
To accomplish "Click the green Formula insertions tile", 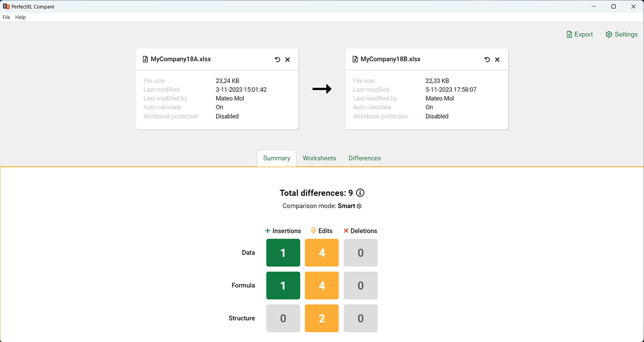I will click(283, 285).
